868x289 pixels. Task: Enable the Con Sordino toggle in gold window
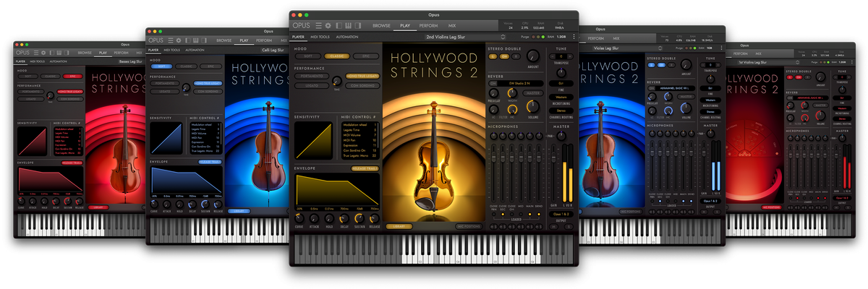(x=362, y=86)
